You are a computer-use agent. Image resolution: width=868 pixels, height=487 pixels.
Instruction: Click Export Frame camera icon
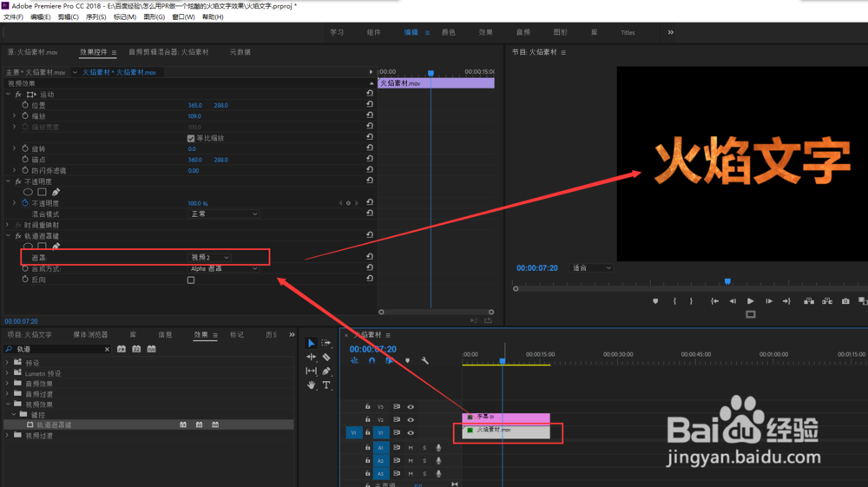tap(845, 301)
